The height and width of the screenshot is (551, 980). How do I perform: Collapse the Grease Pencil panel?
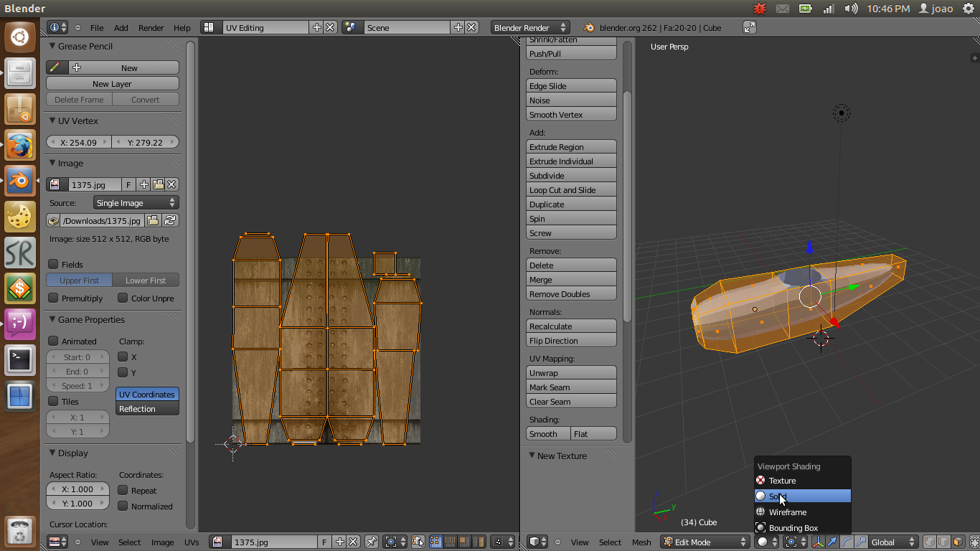click(52, 46)
